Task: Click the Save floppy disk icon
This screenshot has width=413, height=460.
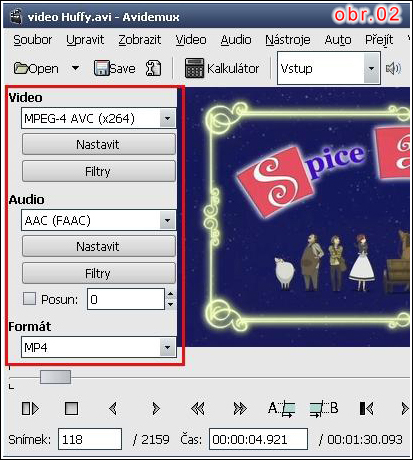Action: [x=101, y=68]
